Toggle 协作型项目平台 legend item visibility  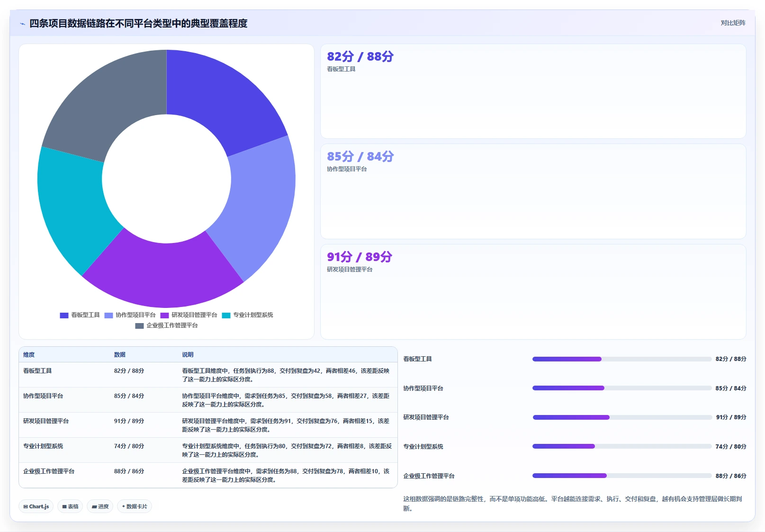tap(130, 315)
